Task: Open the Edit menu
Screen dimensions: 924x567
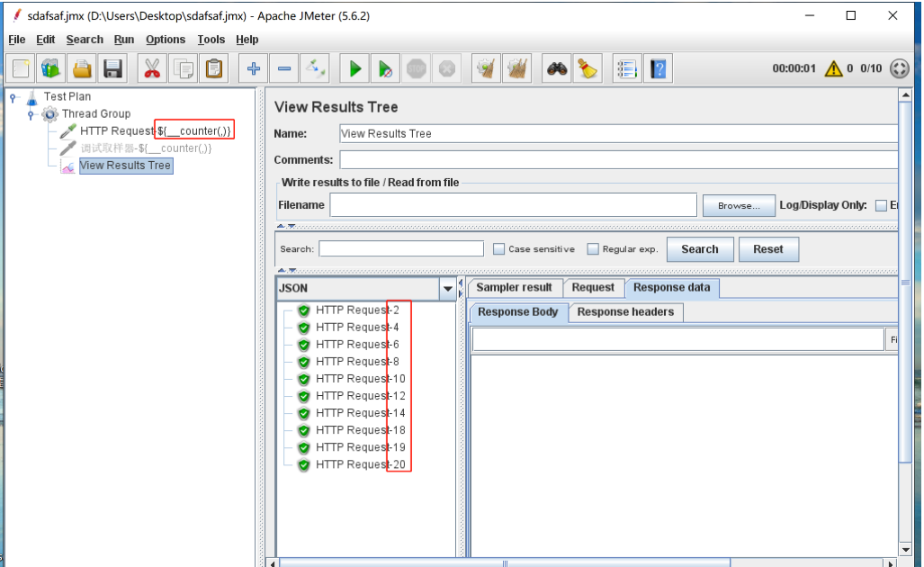Action: 45,40
